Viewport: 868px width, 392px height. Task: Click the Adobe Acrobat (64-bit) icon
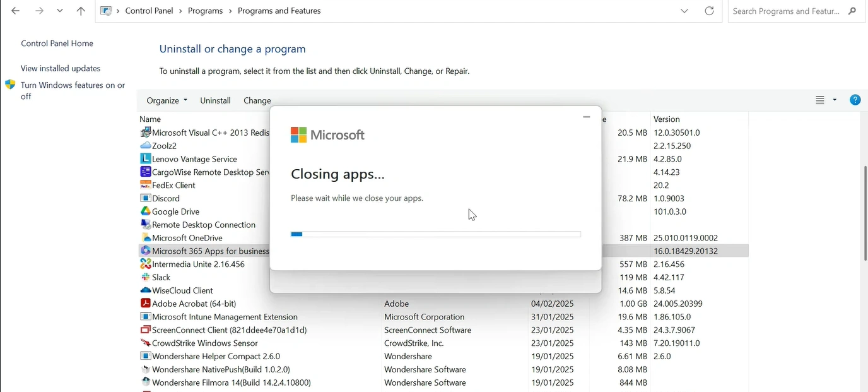[x=146, y=303]
